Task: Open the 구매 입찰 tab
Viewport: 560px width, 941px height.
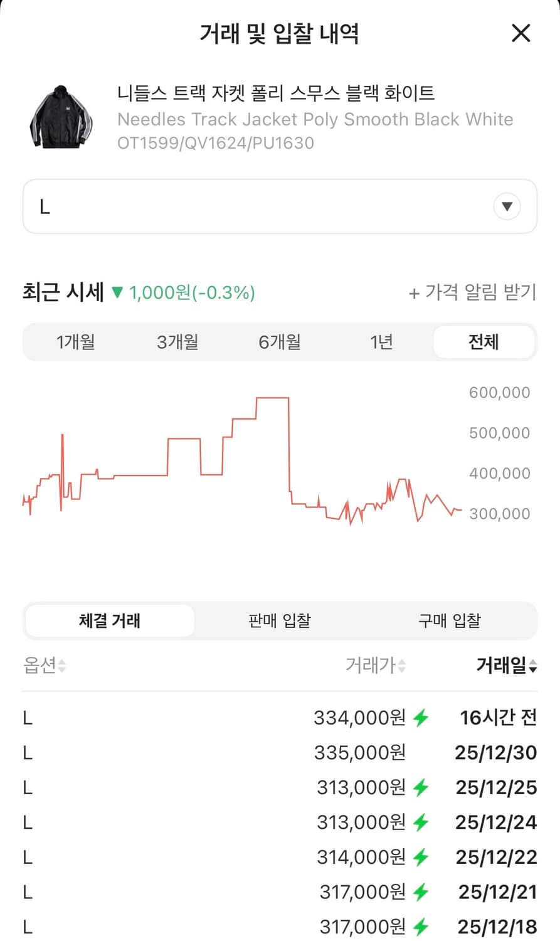Action: tap(450, 620)
